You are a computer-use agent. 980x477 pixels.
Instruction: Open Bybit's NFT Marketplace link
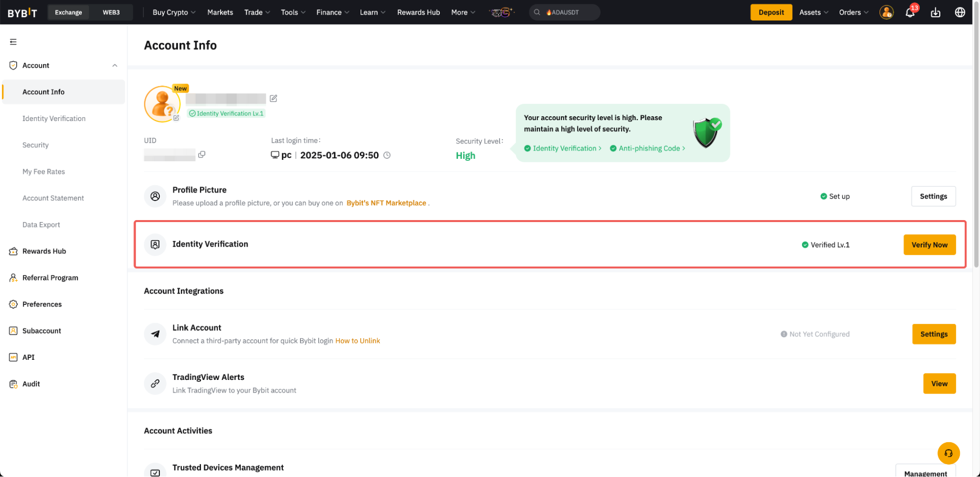386,203
